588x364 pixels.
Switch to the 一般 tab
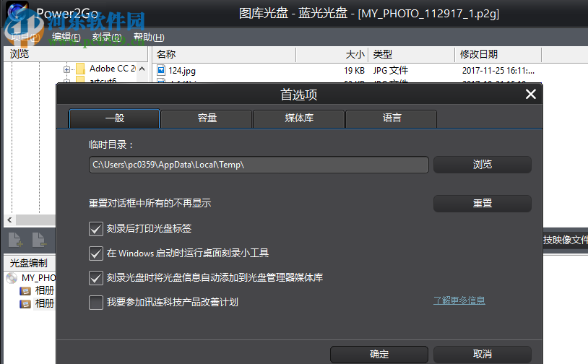pos(114,118)
